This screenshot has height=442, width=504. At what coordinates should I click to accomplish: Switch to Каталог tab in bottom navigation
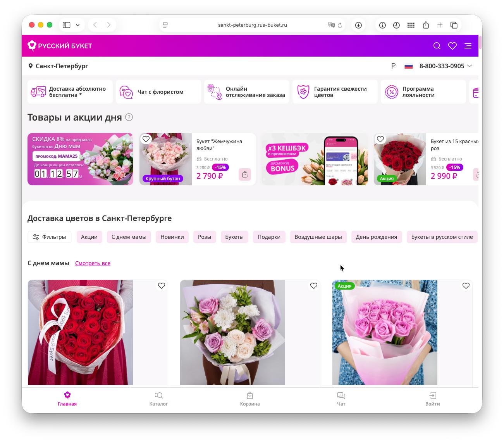[158, 399]
